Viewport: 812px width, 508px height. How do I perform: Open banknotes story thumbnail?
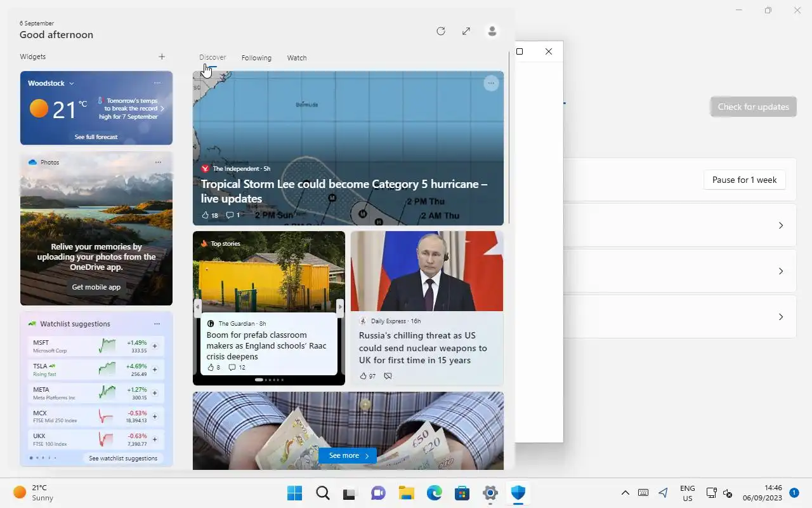(x=348, y=431)
